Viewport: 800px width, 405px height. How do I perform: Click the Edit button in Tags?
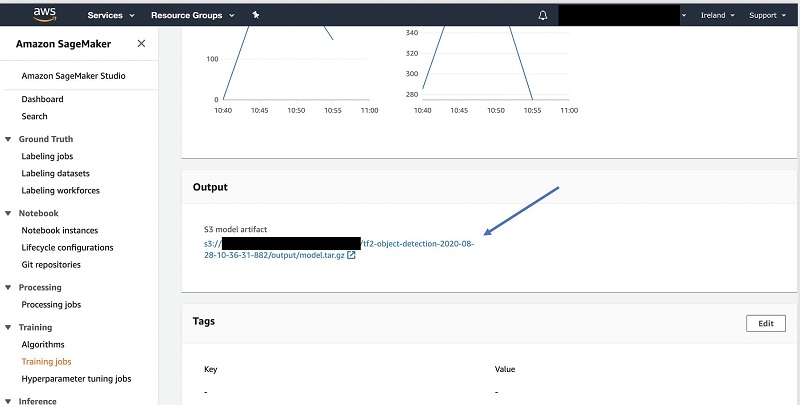(x=765, y=323)
